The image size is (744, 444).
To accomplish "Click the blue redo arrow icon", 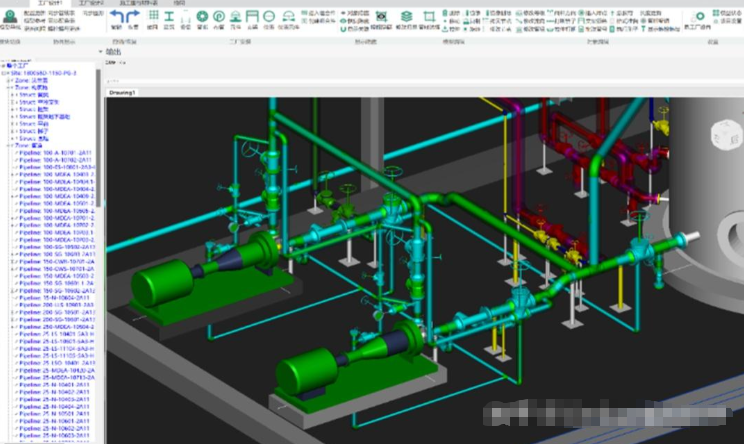I will 133,16.
